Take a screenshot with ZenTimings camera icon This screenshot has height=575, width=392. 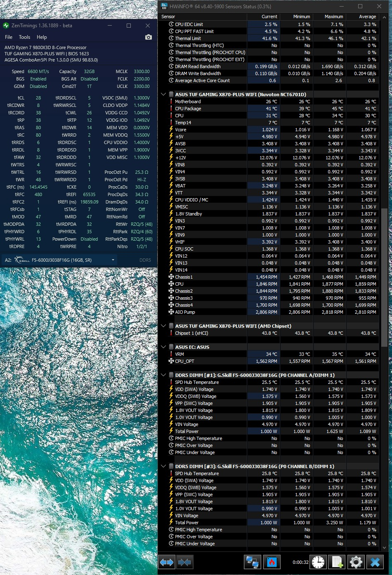(149, 37)
